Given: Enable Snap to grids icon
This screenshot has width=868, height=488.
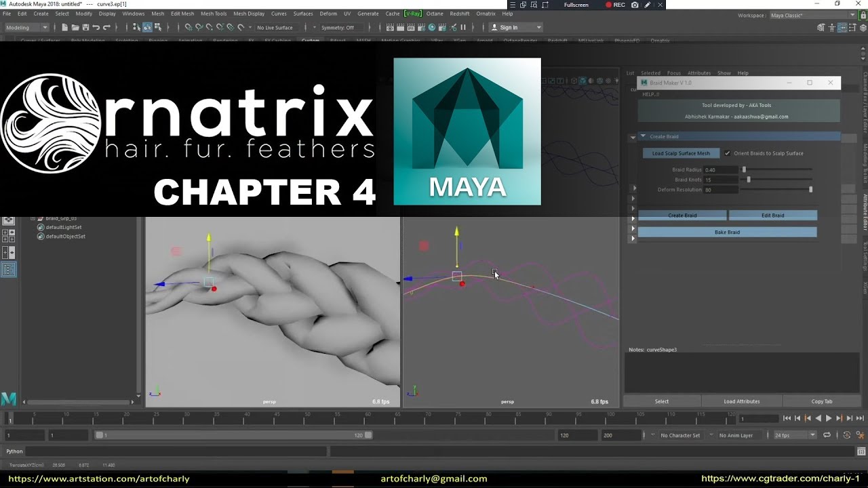Looking at the screenshot, I should (189, 28).
